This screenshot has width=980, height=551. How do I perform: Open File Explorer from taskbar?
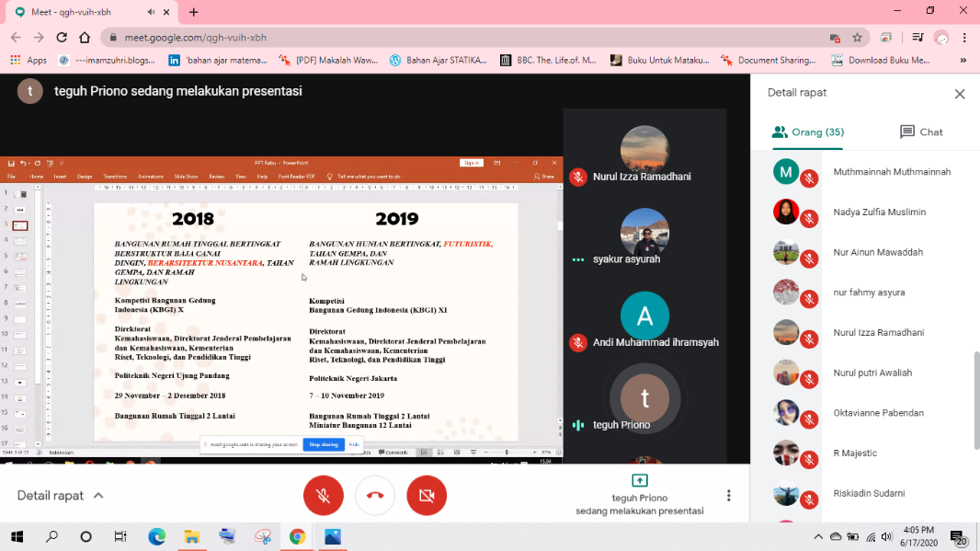pyautogui.click(x=191, y=536)
